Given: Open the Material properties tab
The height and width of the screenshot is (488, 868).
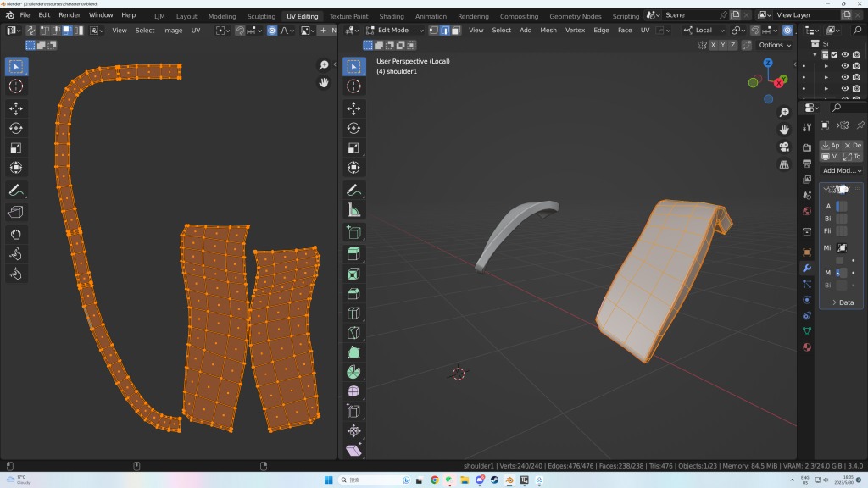Looking at the screenshot, I should (x=807, y=347).
